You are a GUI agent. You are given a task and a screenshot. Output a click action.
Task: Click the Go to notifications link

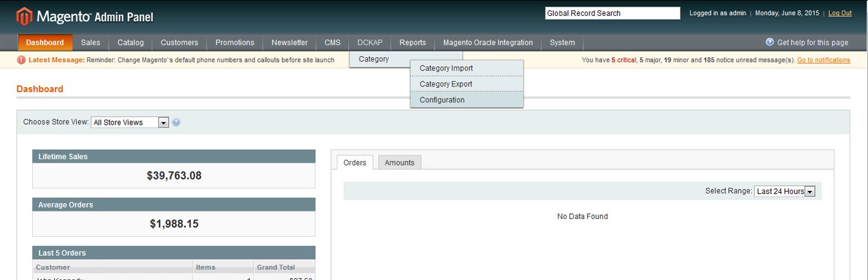click(824, 60)
